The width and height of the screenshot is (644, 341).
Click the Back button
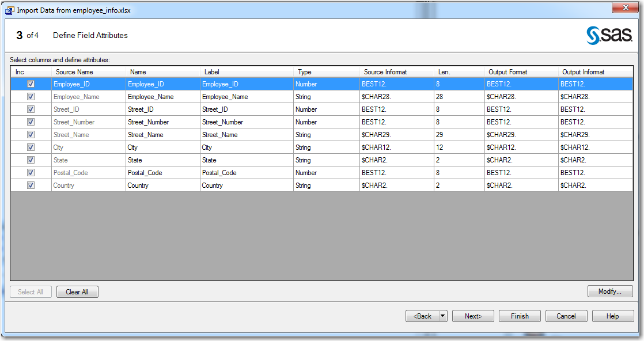[x=423, y=316]
